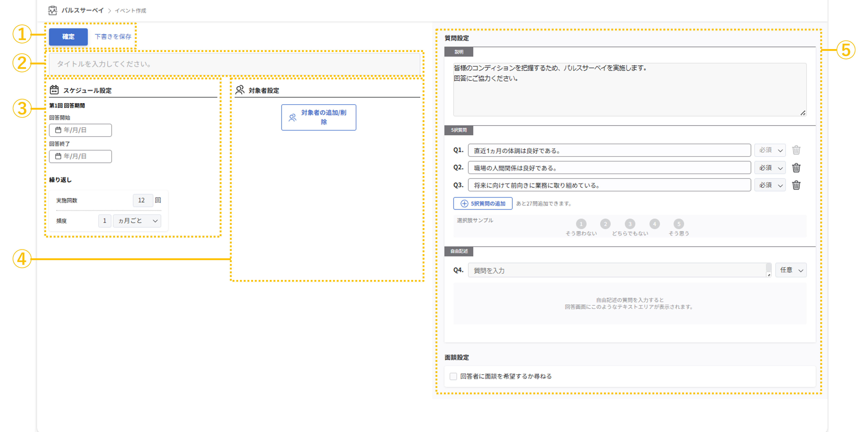Click the calendar icon in the 回答終了 field
This screenshot has width=868, height=432.
tap(58, 156)
